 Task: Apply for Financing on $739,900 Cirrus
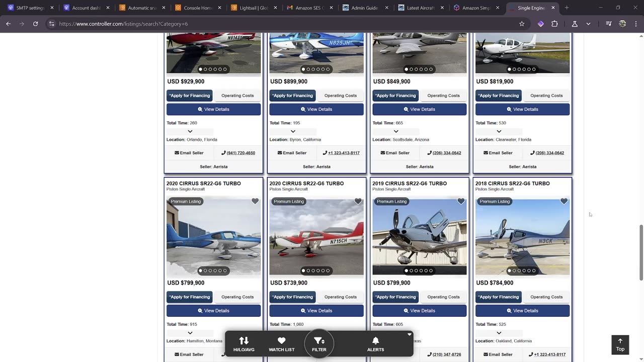pyautogui.click(x=293, y=297)
